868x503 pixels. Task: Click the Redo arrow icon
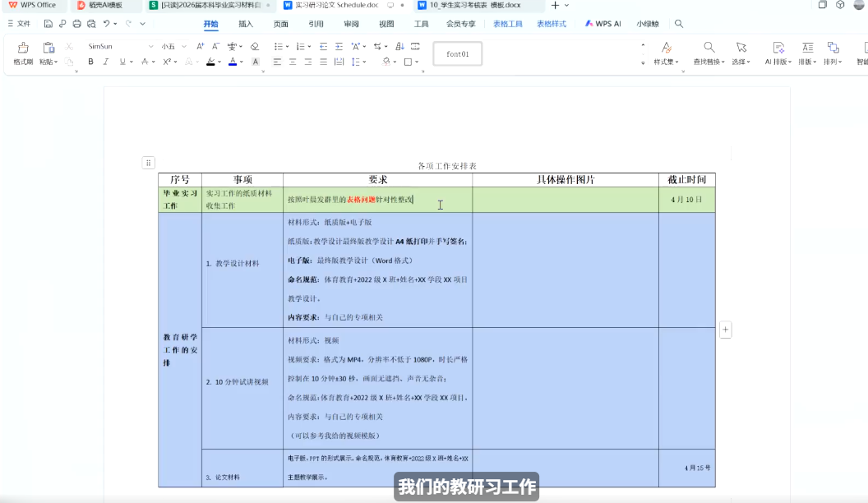(x=128, y=24)
